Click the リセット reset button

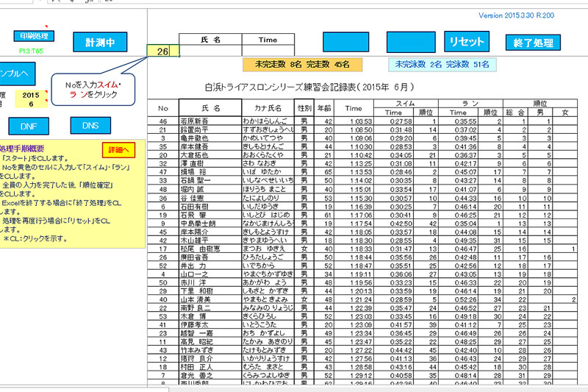[465, 41]
